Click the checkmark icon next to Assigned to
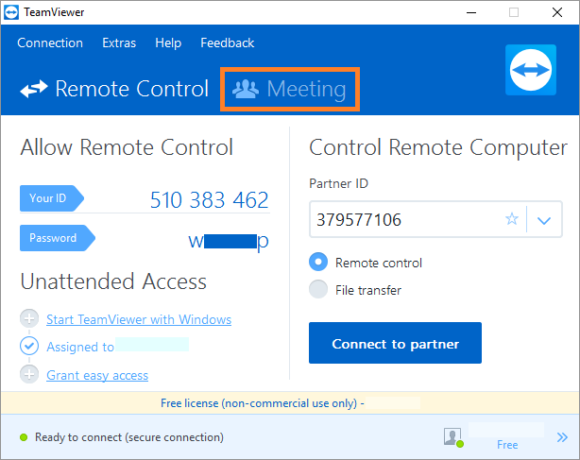Viewport: 580px width, 460px height. pyautogui.click(x=29, y=346)
